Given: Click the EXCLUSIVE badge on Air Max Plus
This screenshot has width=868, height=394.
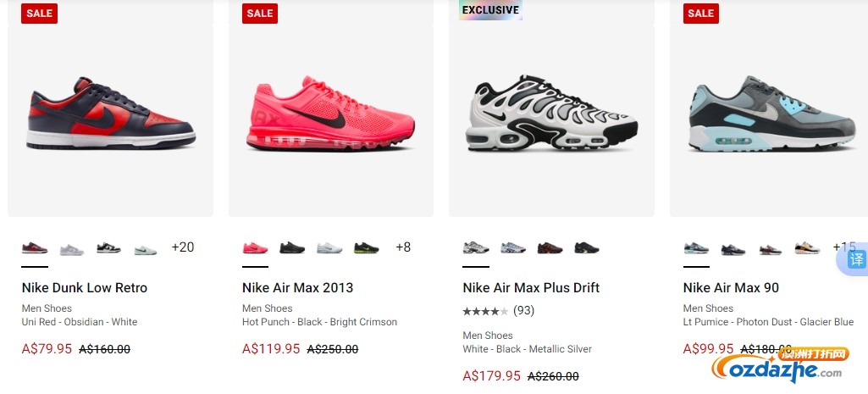Looking at the screenshot, I should 490,10.
